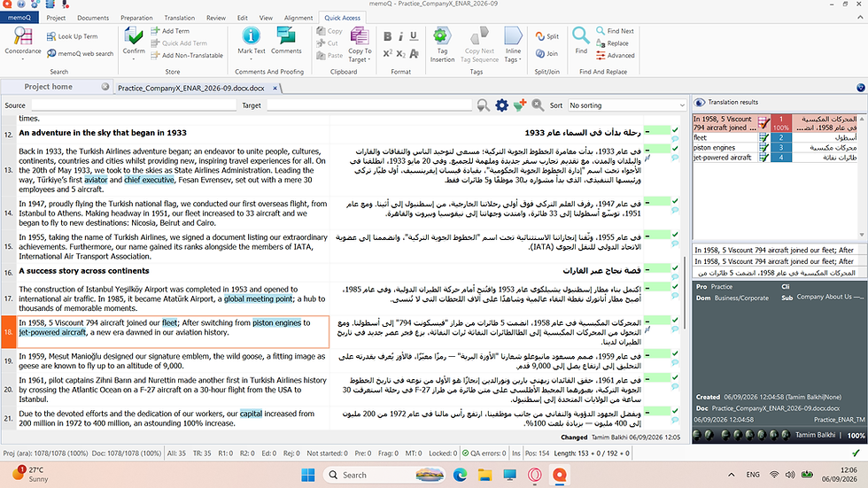Select the 'jet-powered aircraft' term result
This screenshot has height=488, width=868.
[x=775, y=158]
